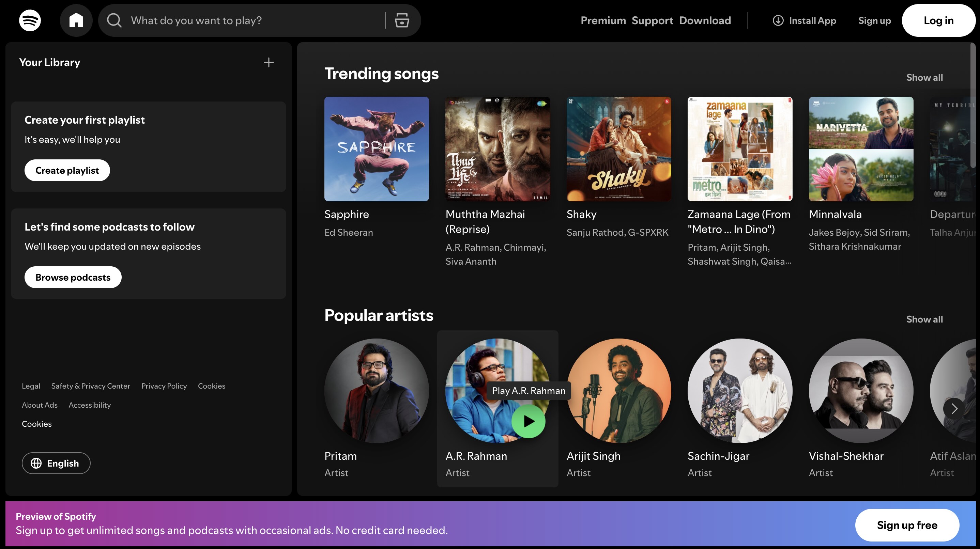Open the Download link
The height and width of the screenshot is (549, 980).
(x=705, y=20)
